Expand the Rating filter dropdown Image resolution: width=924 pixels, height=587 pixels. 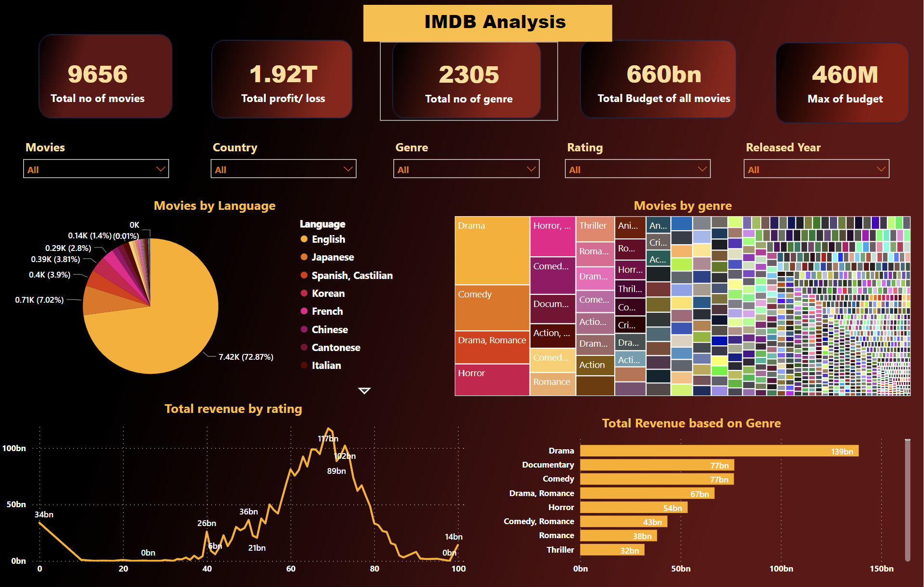(637, 169)
